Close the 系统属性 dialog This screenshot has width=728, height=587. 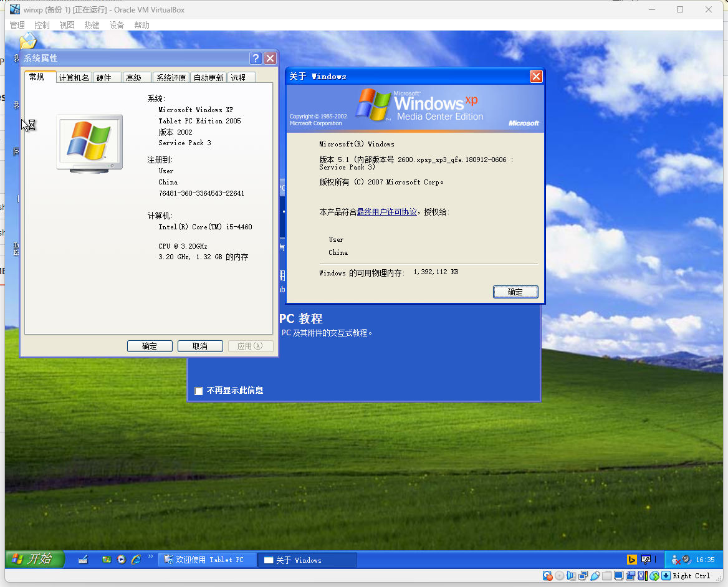point(271,58)
